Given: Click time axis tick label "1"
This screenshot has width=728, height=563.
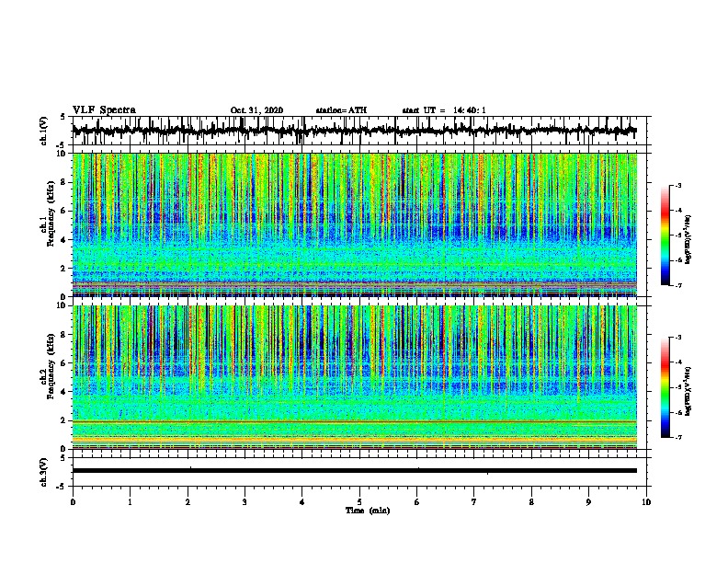Looking at the screenshot, I should [x=130, y=502].
